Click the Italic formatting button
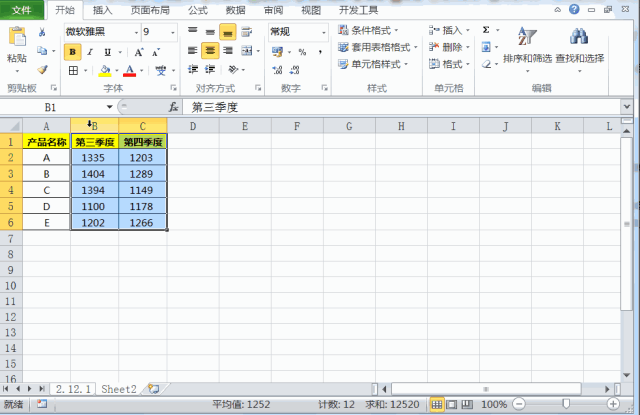640x415 pixels. tap(90, 52)
